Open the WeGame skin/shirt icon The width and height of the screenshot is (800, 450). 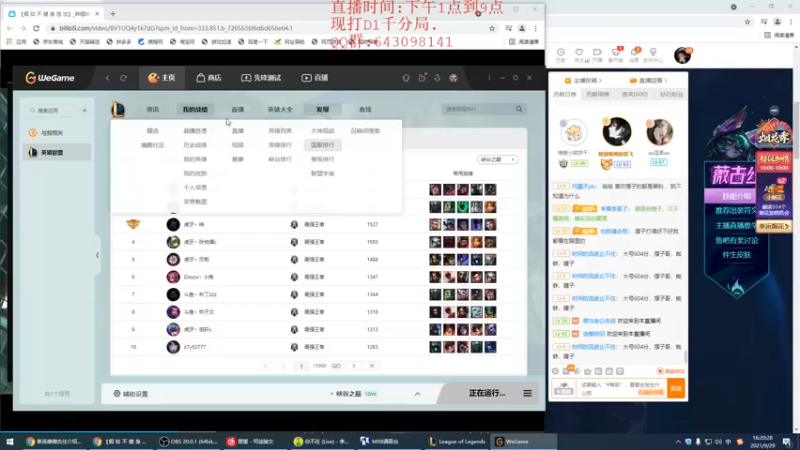coord(406,78)
